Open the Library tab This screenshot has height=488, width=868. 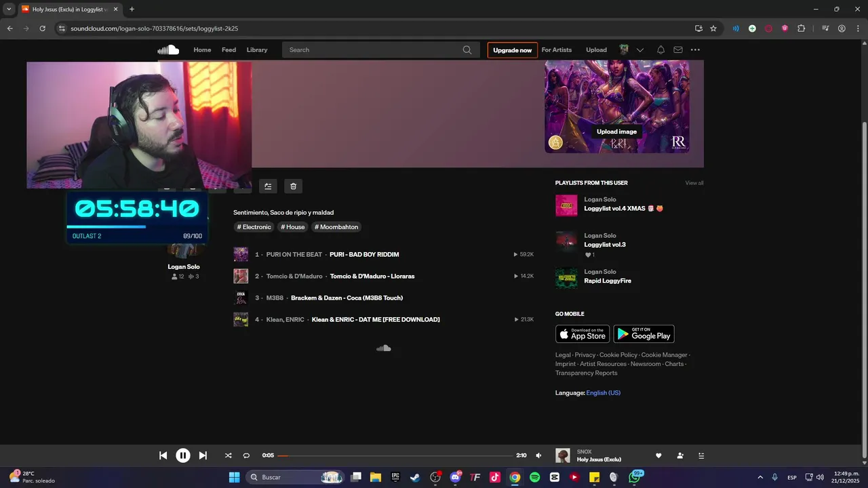pyautogui.click(x=257, y=49)
